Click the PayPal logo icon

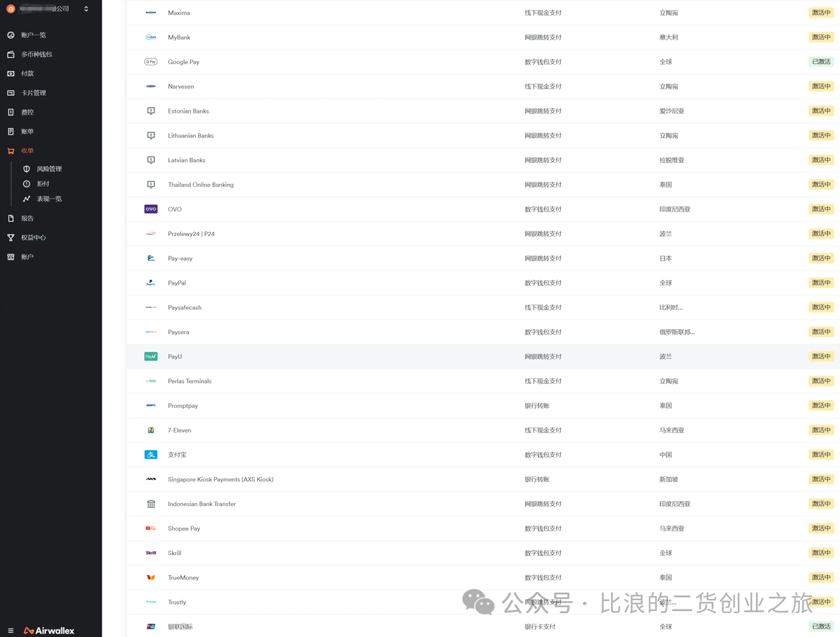coord(151,283)
